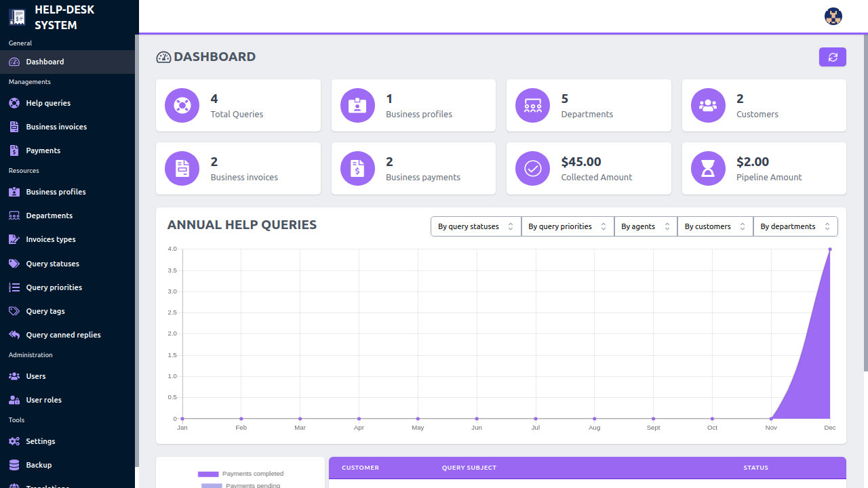Click the Help-Desk System logo icon
868x488 pixels.
(17, 18)
